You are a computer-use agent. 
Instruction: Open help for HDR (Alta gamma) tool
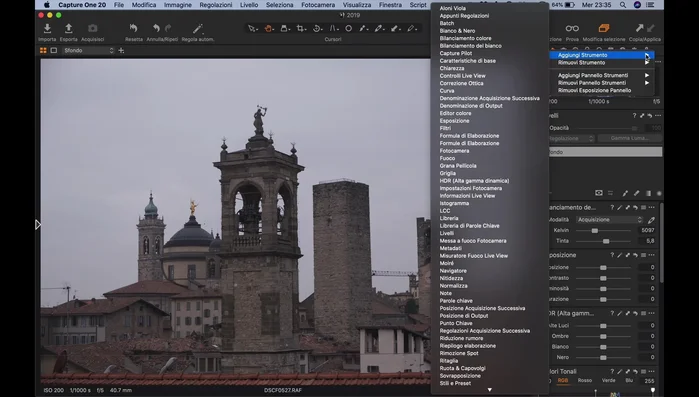612,314
